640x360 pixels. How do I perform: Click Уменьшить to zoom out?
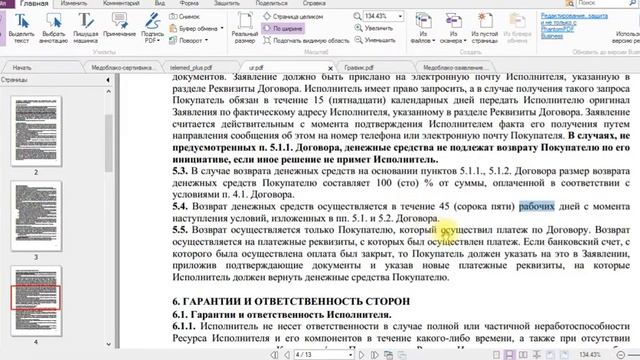[x=375, y=40]
